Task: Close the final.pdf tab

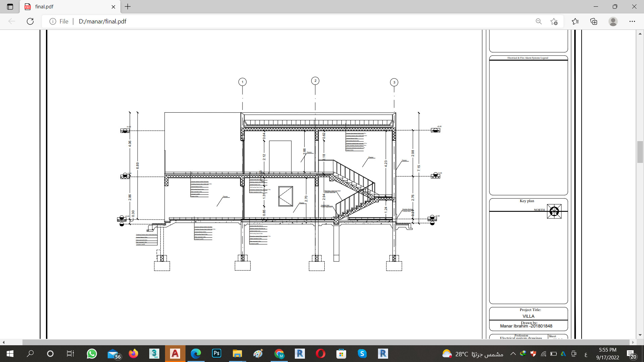Action: click(113, 7)
